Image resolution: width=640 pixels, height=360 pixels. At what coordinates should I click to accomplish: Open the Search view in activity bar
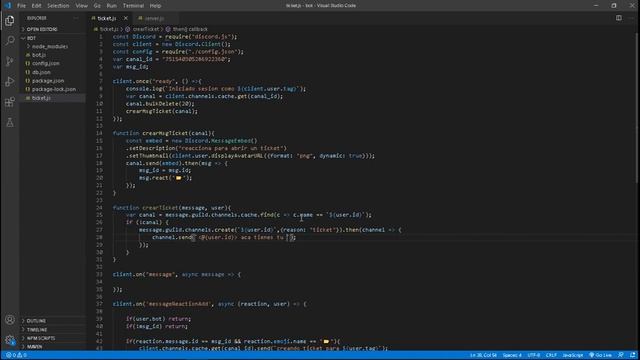pyautogui.click(x=10, y=40)
